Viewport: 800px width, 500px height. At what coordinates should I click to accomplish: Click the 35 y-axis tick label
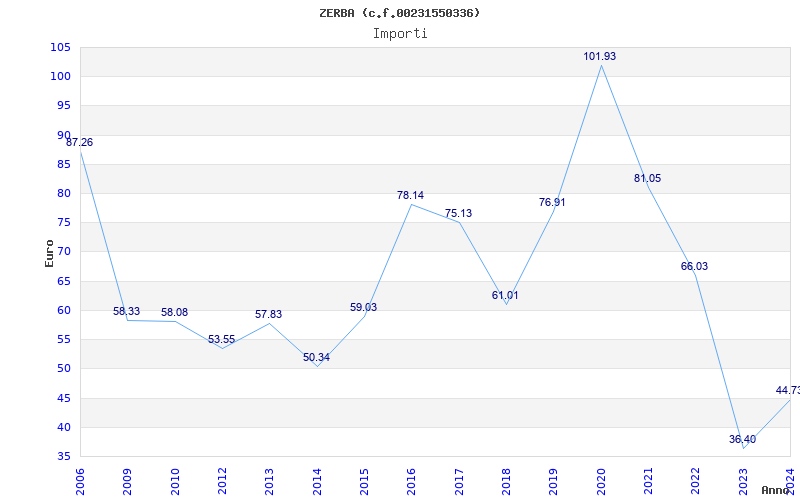[63, 456]
